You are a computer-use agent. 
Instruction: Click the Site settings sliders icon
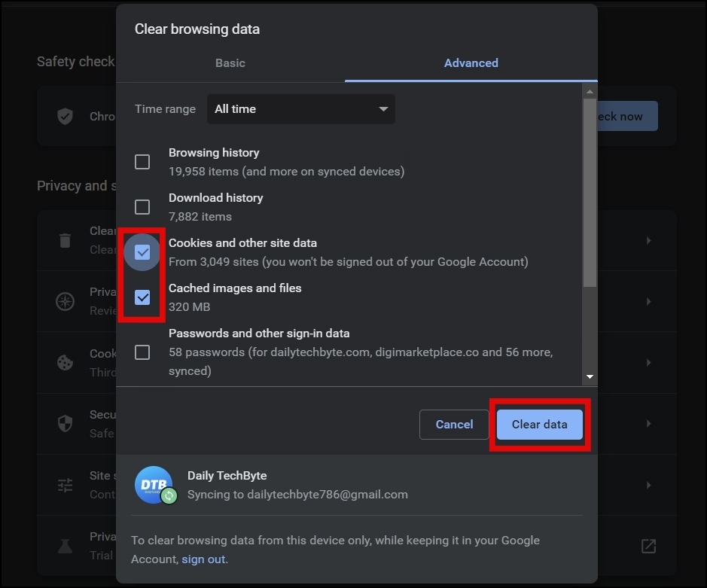pyautogui.click(x=66, y=485)
